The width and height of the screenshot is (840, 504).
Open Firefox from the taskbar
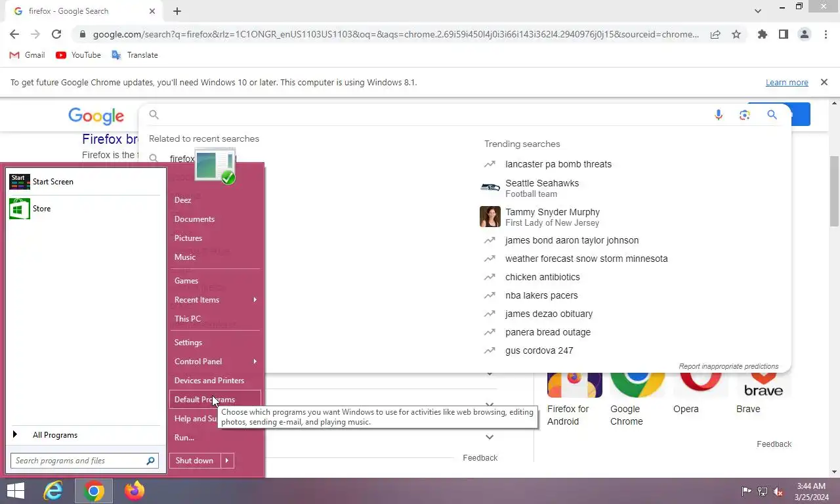pyautogui.click(x=135, y=491)
